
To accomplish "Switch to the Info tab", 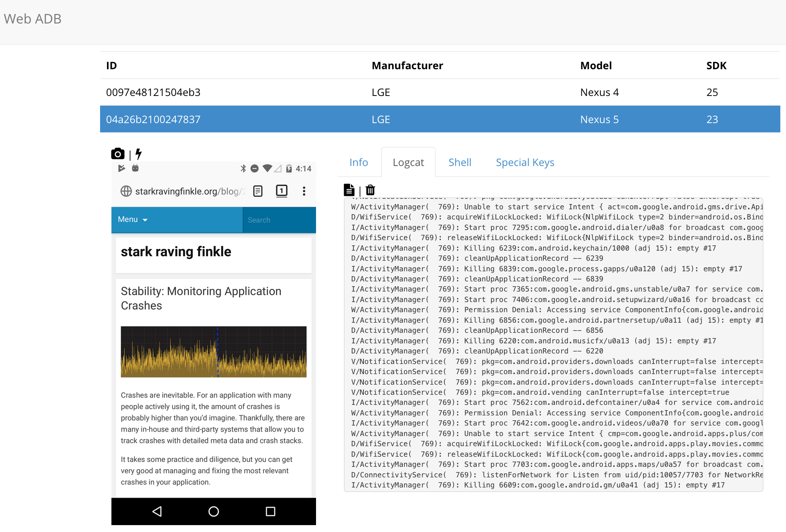I will pos(359,162).
